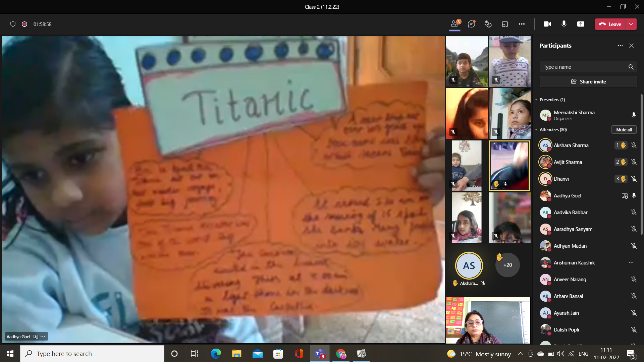The image size is (644, 362).
Task: Click the share content icon
Action: tap(581, 24)
